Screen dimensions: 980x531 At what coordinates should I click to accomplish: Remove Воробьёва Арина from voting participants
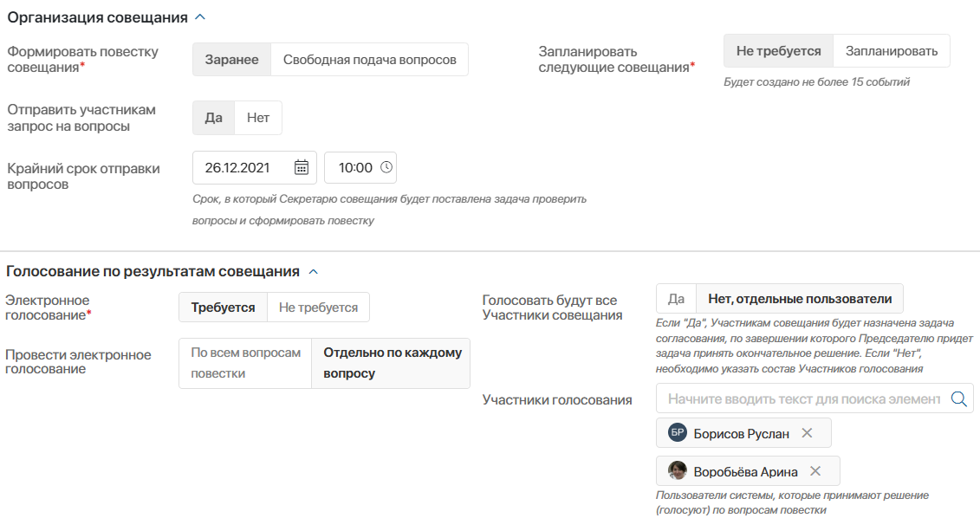coord(815,471)
